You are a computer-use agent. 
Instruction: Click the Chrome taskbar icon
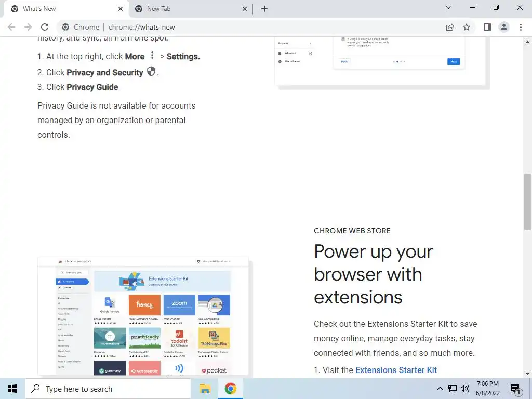pyautogui.click(x=230, y=389)
